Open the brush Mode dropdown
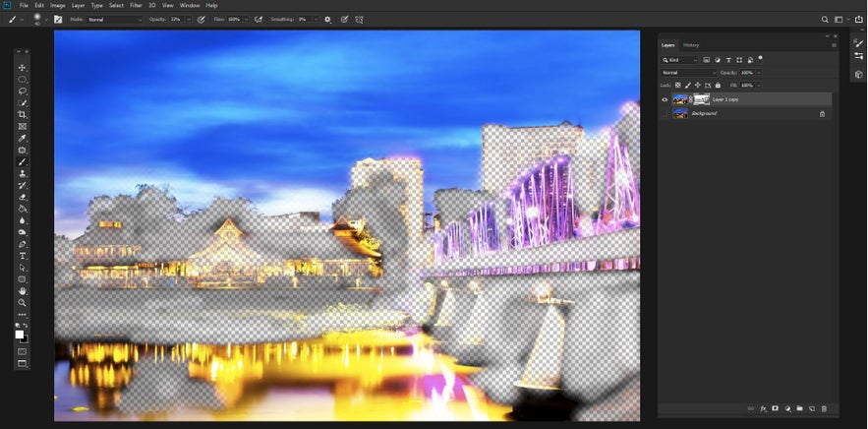The image size is (868, 429). coord(115,20)
